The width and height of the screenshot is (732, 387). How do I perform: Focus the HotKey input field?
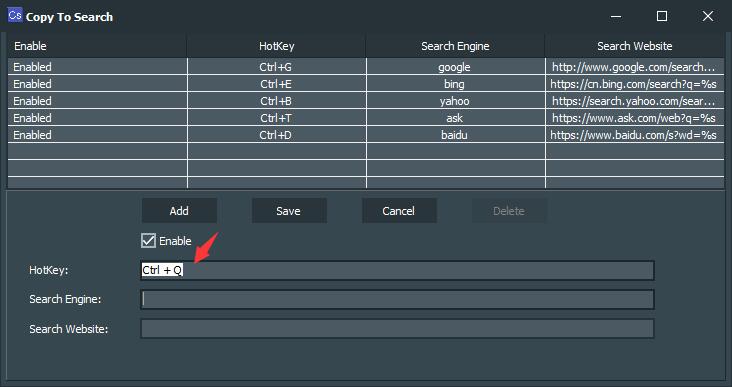pos(397,270)
